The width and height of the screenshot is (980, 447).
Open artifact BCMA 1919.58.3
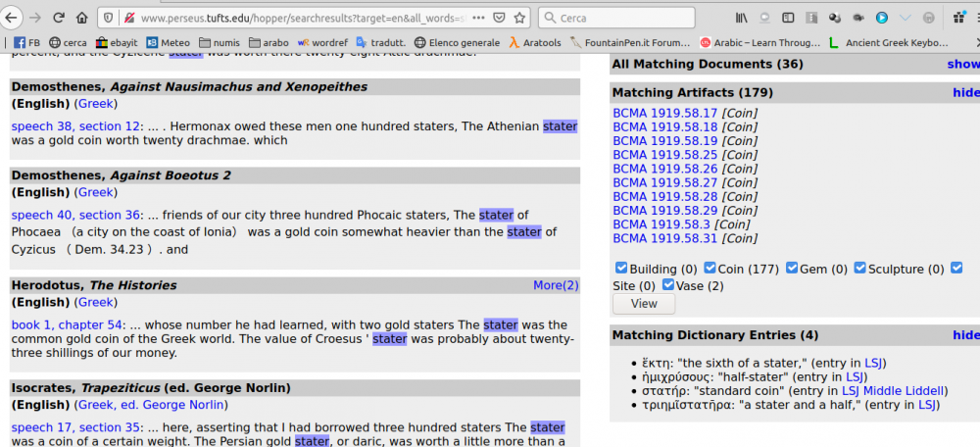point(661,224)
